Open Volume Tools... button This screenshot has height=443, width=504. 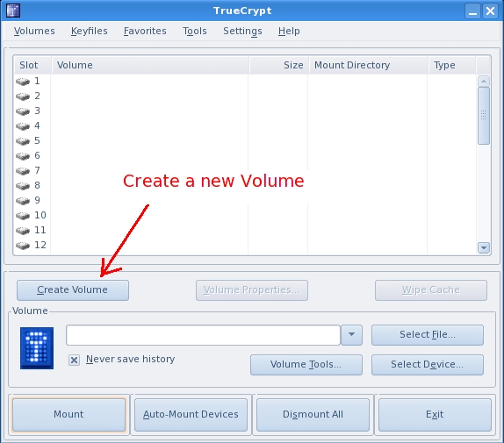[x=306, y=365]
